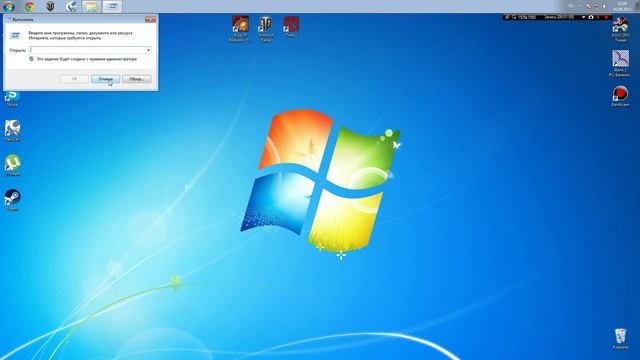Launch Steam from the desktop
The width and height of the screenshot is (640, 360).
tap(12, 200)
